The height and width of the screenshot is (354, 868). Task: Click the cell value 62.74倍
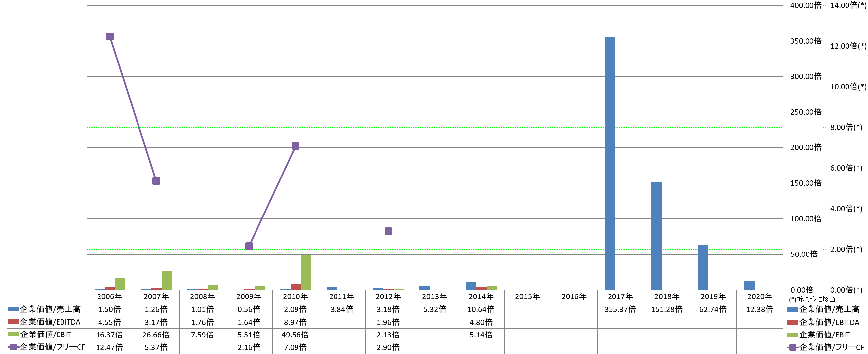pos(713,309)
